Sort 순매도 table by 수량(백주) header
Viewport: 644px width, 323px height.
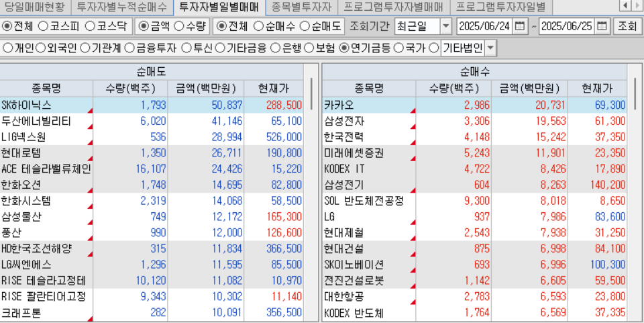pyautogui.click(x=130, y=88)
